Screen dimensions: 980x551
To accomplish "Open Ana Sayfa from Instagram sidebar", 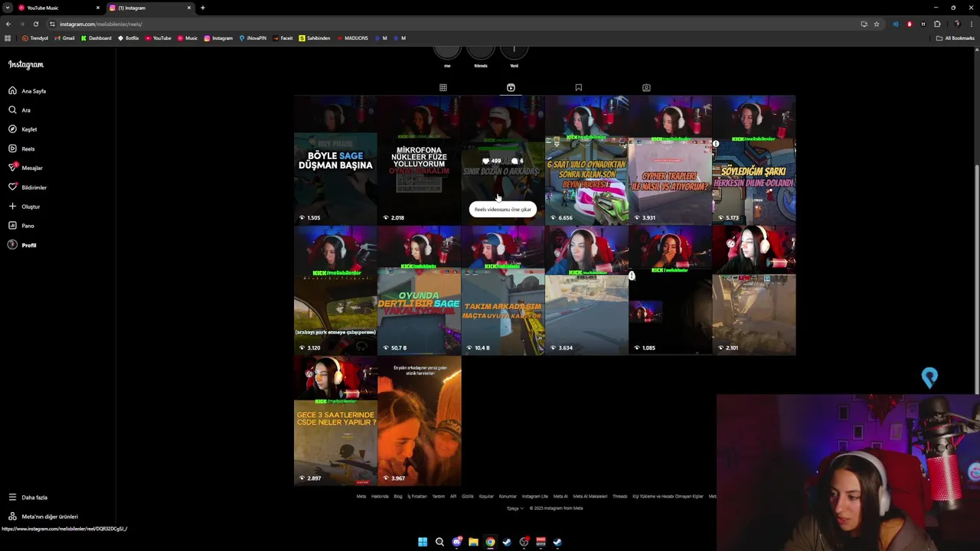I will click(x=28, y=91).
